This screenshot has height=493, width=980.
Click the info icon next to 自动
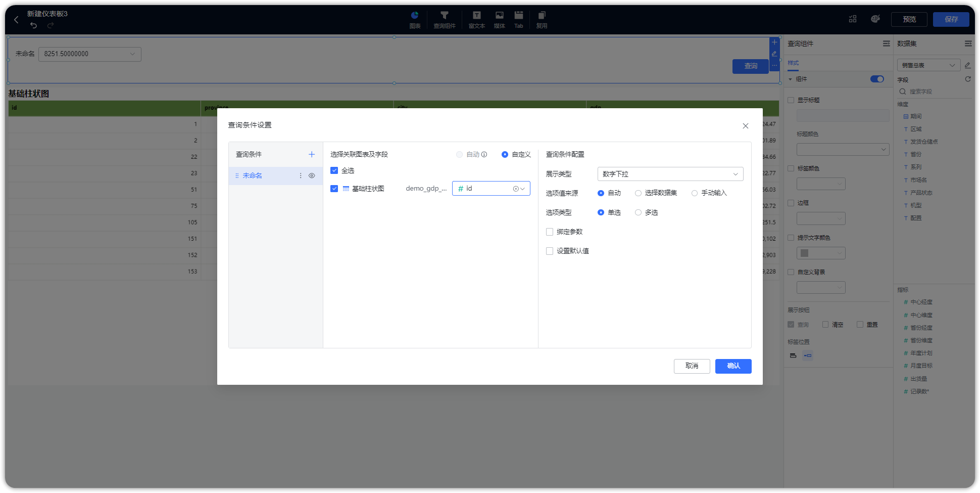484,155
